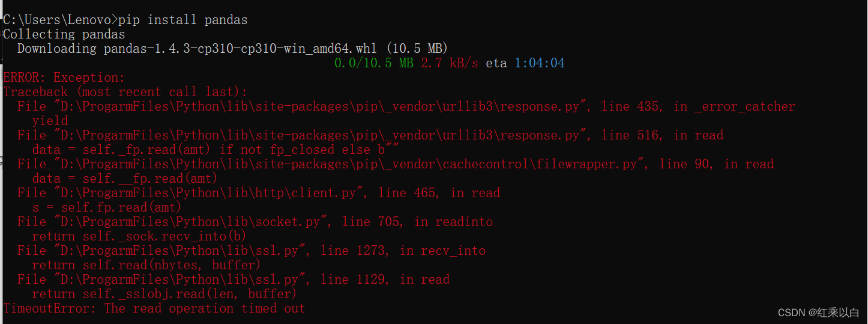
Task: Click the 2.7 kB/s download speed
Action: (x=450, y=63)
